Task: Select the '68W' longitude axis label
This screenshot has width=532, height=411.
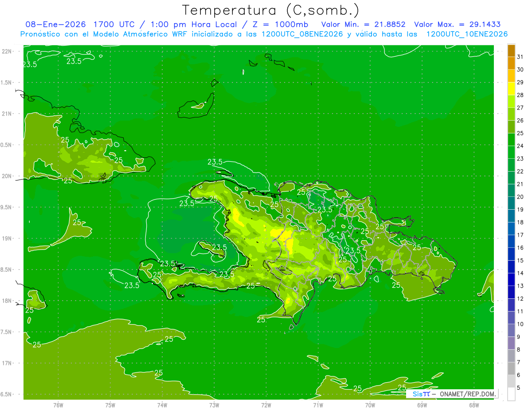Action: [x=474, y=405]
